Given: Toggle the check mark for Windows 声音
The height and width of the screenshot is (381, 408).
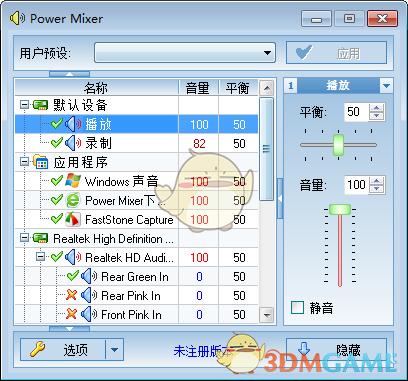Looking at the screenshot, I should point(57,181).
